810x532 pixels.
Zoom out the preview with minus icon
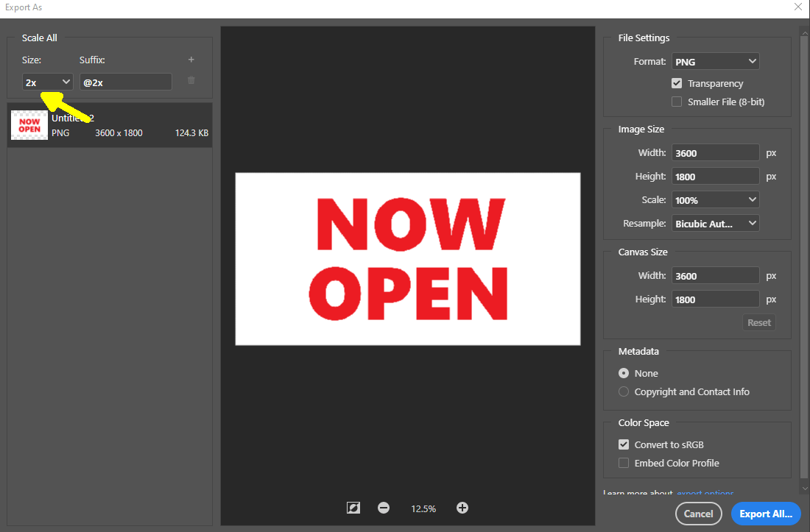tap(384, 508)
